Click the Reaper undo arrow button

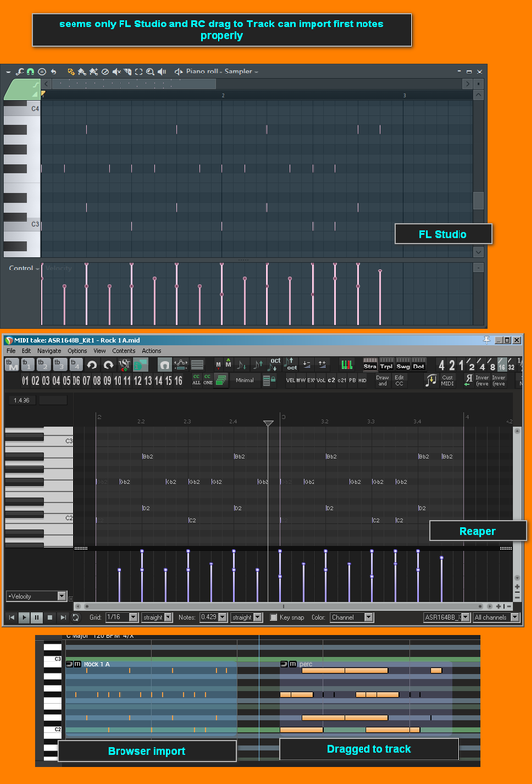click(x=92, y=365)
